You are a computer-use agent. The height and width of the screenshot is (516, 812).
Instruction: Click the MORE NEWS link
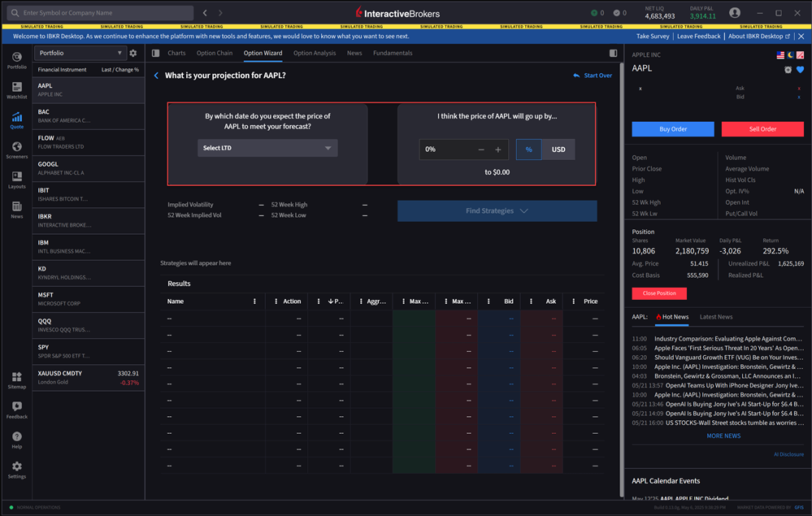click(x=723, y=436)
